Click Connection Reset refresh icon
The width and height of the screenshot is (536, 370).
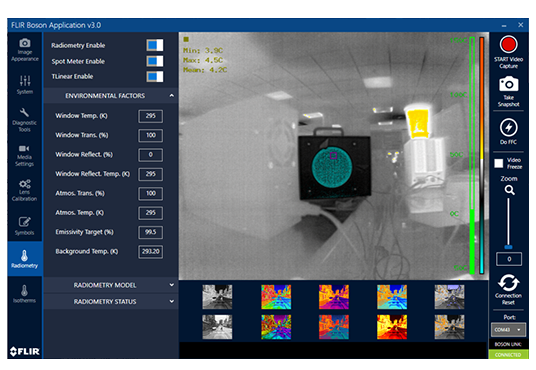coord(508,283)
